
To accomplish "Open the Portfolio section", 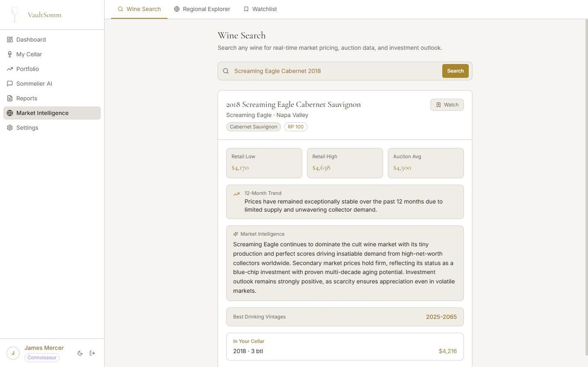I will (x=52, y=69).
